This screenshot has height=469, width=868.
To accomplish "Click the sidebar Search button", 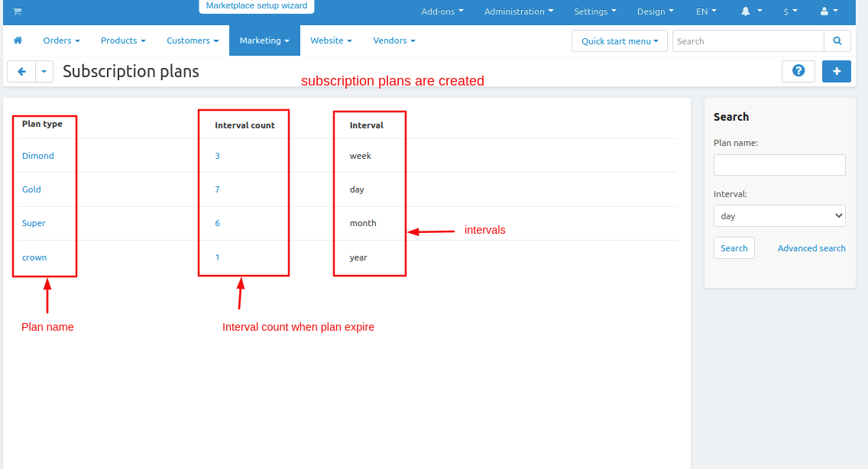I will [734, 248].
